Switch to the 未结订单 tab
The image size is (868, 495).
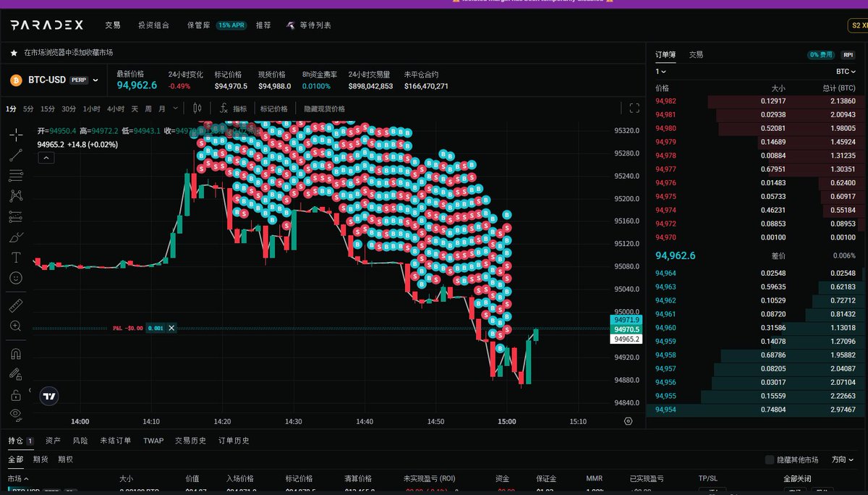coord(116,440)
